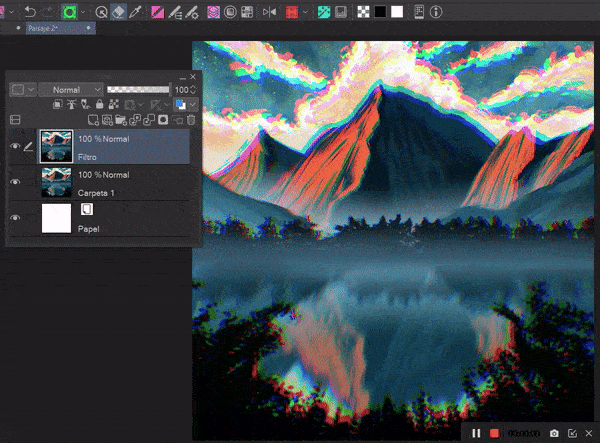Screen dimensions: 600x443
Task: Expand dropdown next to the red icon
Action: point(305,12)
